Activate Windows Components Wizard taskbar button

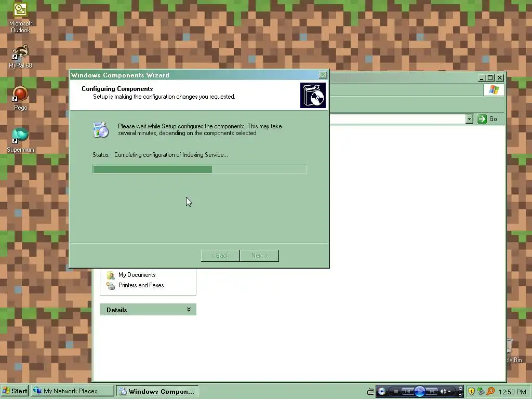click(157, 391)
